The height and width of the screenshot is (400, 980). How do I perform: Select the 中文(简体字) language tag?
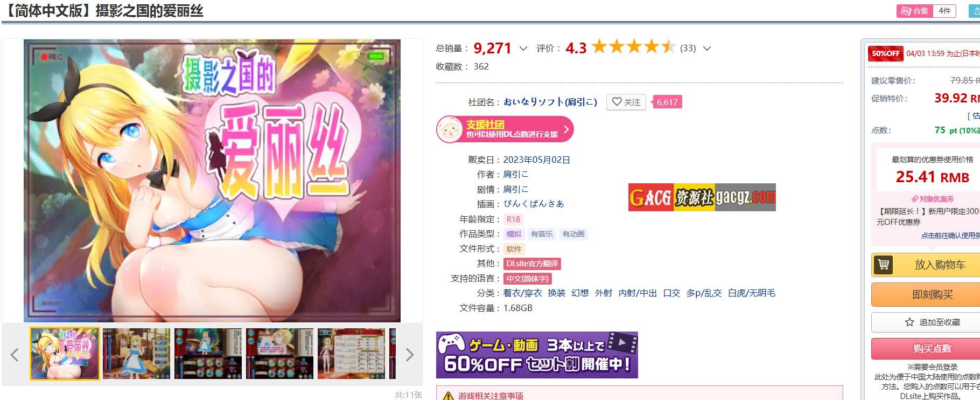point(527,279)
